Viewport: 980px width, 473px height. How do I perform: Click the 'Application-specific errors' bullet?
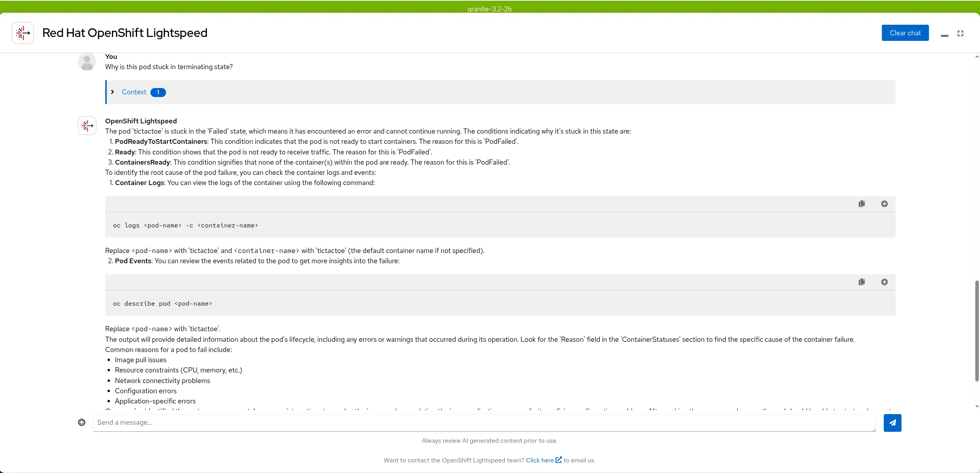click(x=155, y=401)
